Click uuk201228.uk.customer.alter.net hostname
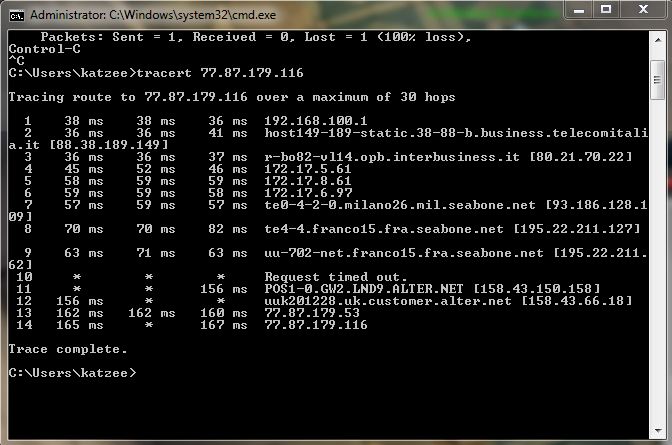 click(388, 301)
